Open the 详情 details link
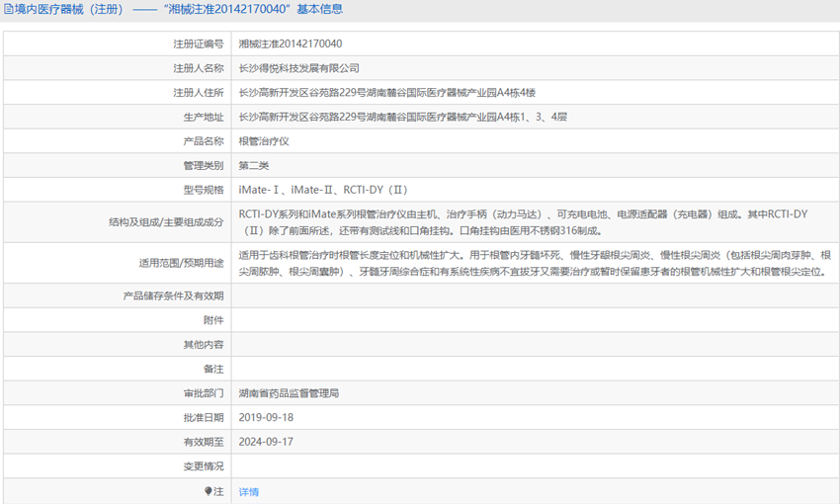Image resolution: width=840 pixels, height=504 pixels. [x=249, y=492]
